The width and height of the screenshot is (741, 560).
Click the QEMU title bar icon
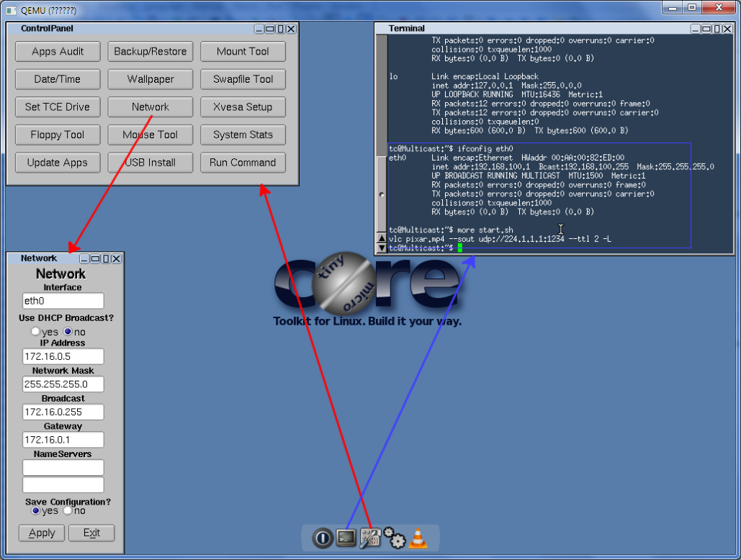coord(12,10)
